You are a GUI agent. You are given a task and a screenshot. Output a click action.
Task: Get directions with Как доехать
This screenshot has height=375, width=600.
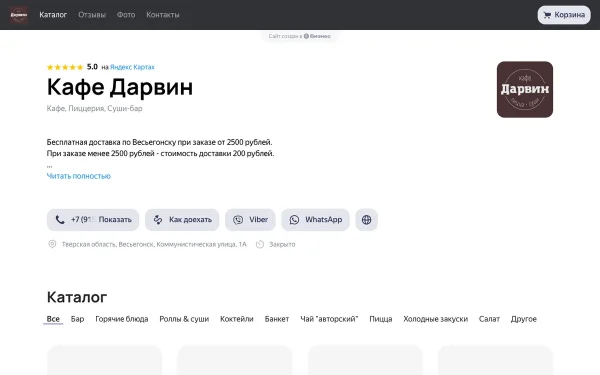pos(182,220)
